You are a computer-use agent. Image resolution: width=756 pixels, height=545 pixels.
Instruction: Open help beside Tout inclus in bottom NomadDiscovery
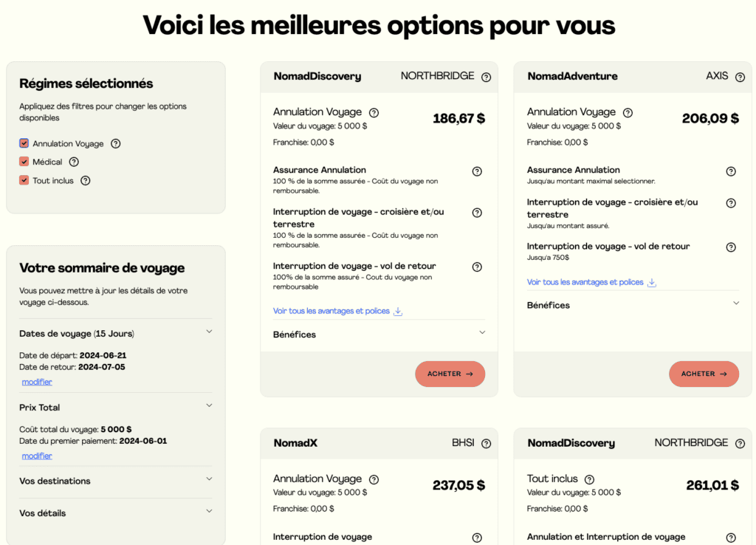pos(589,479)
